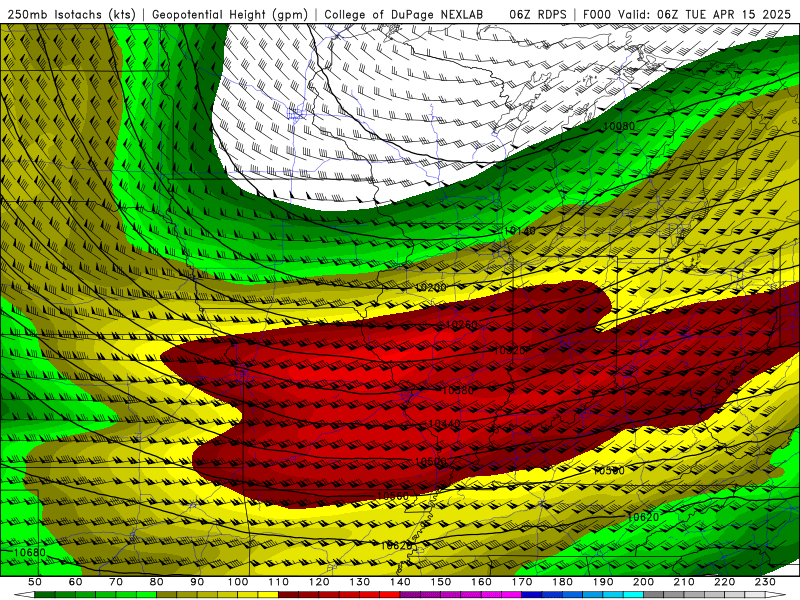Click the 120 kts legend label

click(319, 582)
